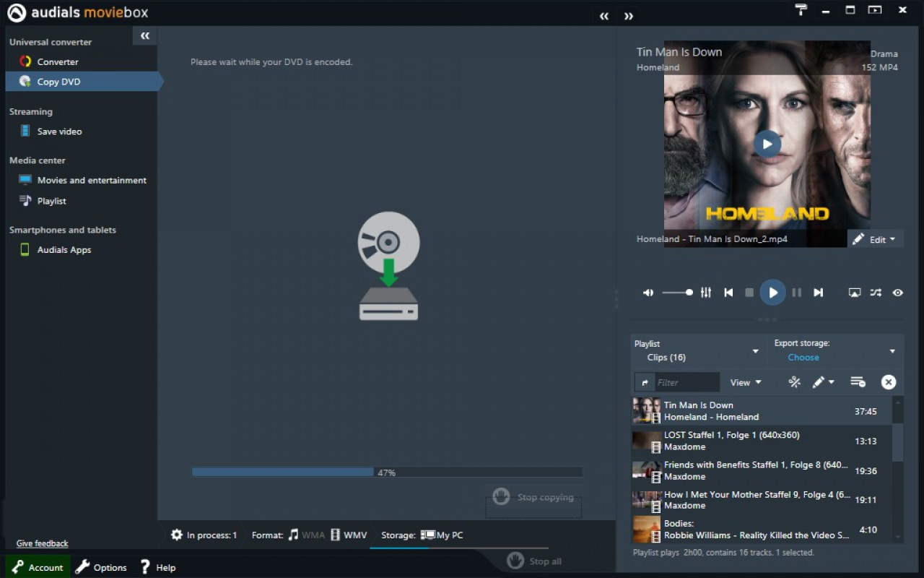The height and width of the screenshot is (578, 924).
Task: Stop playback with the stop button
Action: [749, 293]
